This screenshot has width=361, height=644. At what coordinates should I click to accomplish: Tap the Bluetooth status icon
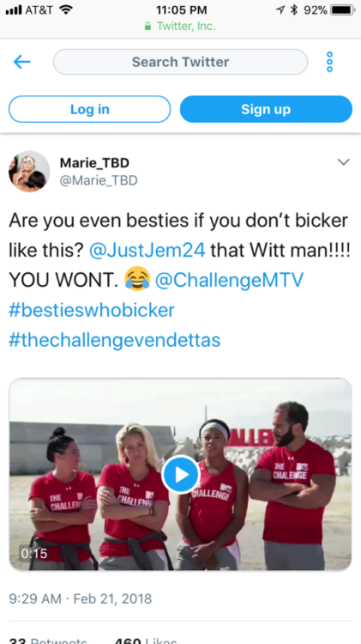[293, 9]
